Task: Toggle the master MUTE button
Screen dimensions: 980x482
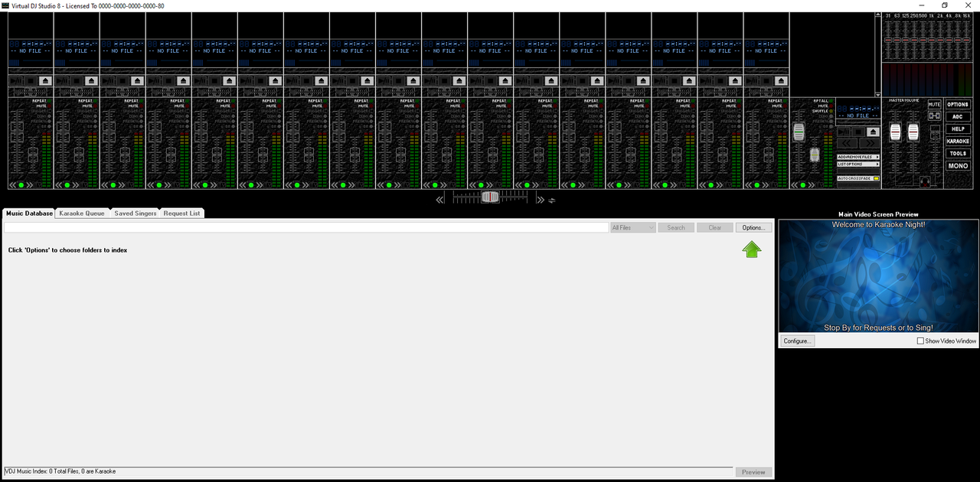Action: tap(935, 104)
